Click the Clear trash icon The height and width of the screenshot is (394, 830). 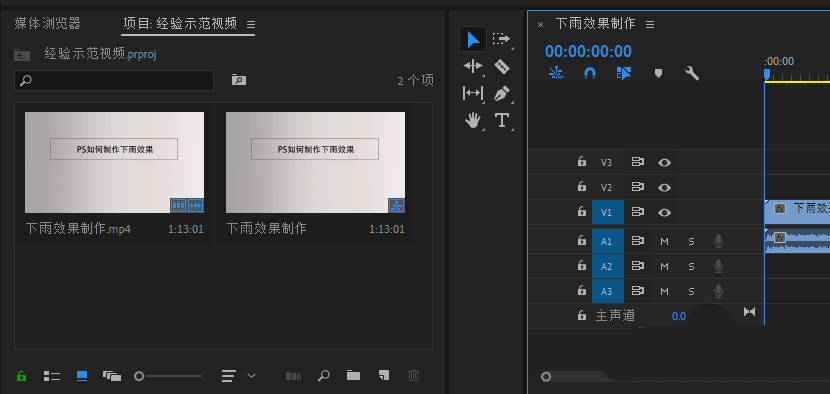click(413, 375)
